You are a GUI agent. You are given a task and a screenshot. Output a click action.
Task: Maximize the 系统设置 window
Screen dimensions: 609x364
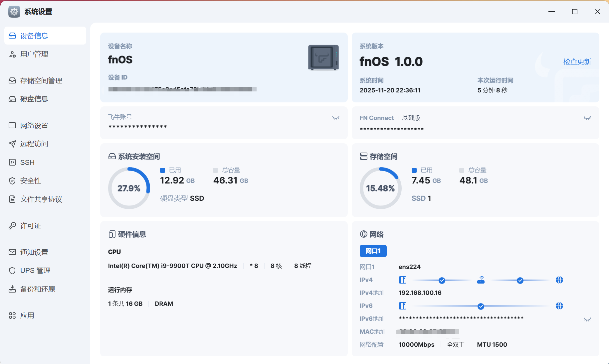574,12
